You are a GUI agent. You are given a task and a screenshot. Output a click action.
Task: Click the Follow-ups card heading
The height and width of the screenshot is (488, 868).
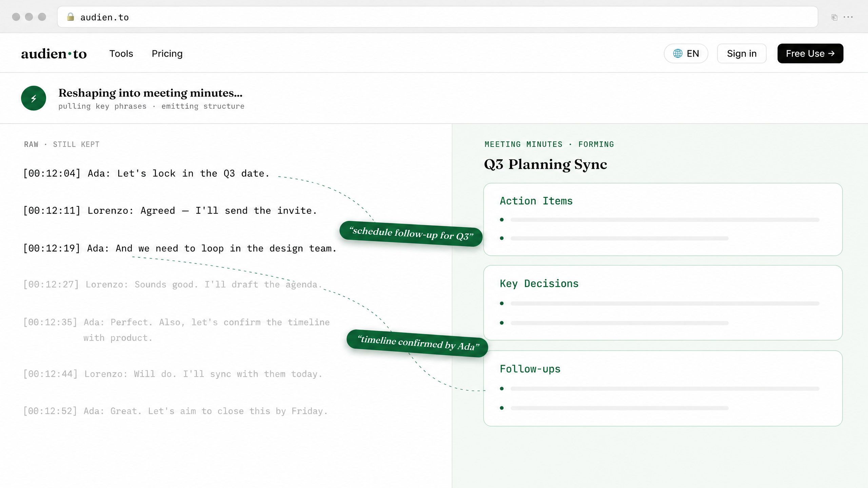point(530,369)
